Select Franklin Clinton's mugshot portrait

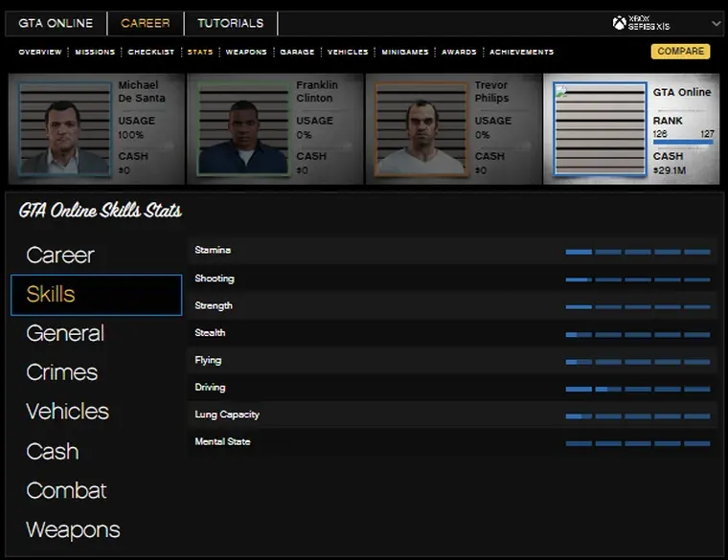click(x=242, y=128)
